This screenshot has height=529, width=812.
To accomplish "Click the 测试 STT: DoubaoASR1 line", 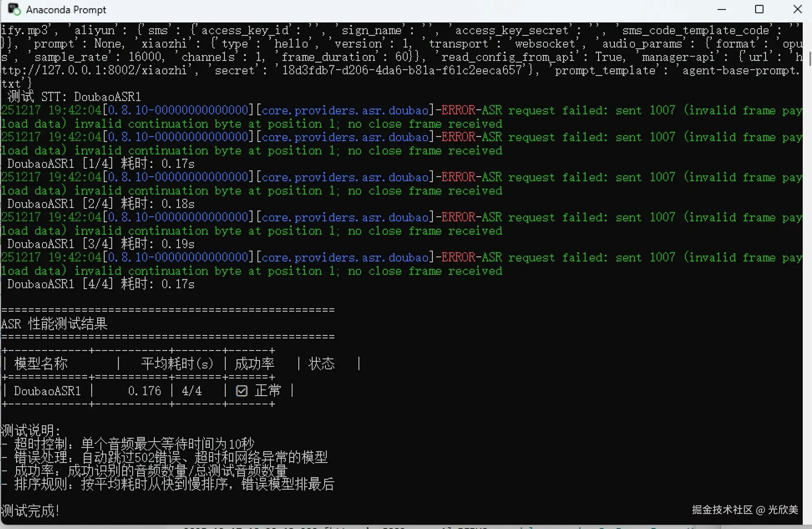I will pos(74,97).
